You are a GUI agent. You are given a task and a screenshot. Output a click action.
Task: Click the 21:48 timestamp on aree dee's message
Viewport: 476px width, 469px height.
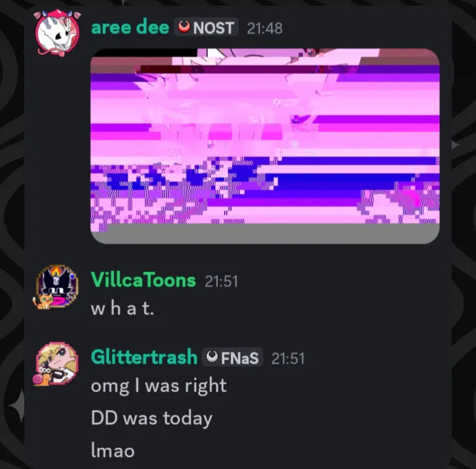265,29
